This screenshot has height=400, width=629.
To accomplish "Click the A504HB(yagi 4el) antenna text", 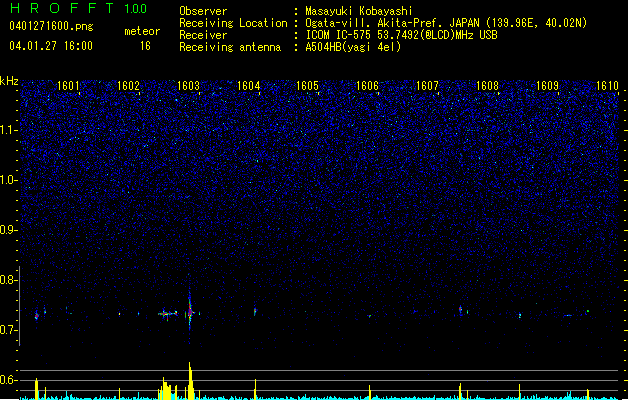I will 353,47.
